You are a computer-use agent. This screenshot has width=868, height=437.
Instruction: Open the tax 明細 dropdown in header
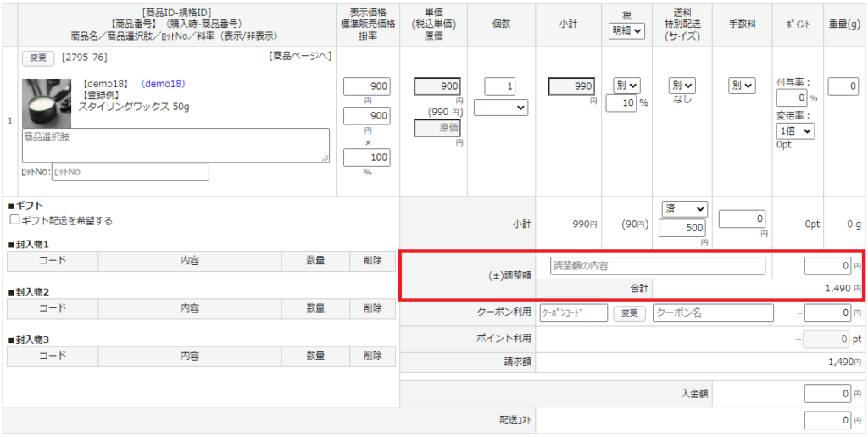pos(627,30)
